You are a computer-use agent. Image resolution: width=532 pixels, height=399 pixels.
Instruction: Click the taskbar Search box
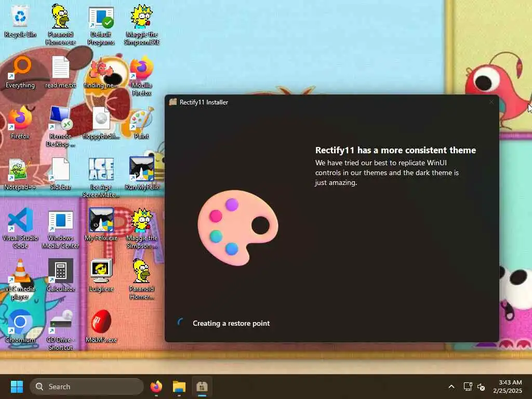pos(87,387)
